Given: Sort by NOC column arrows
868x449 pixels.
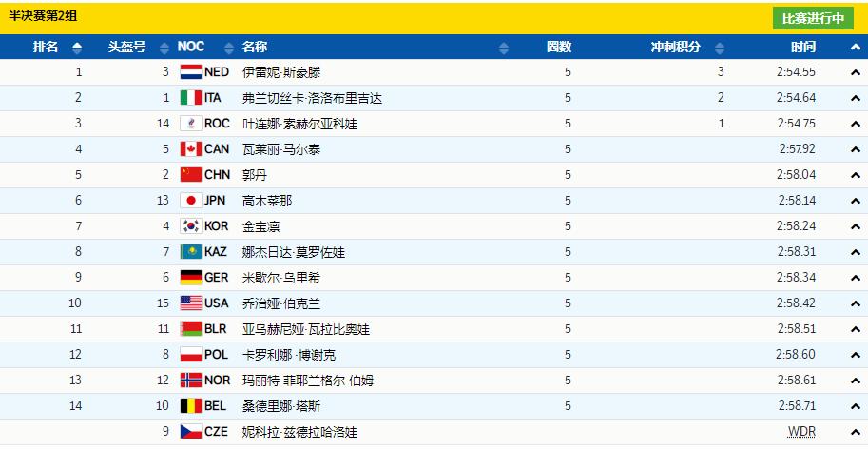Looking at the screenshot, I should [229, 48].
